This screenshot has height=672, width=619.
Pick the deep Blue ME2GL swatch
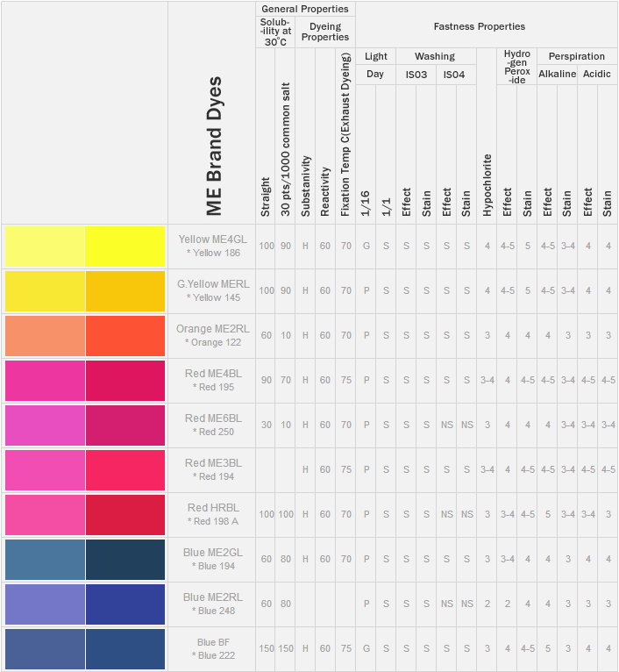(125, 560)
